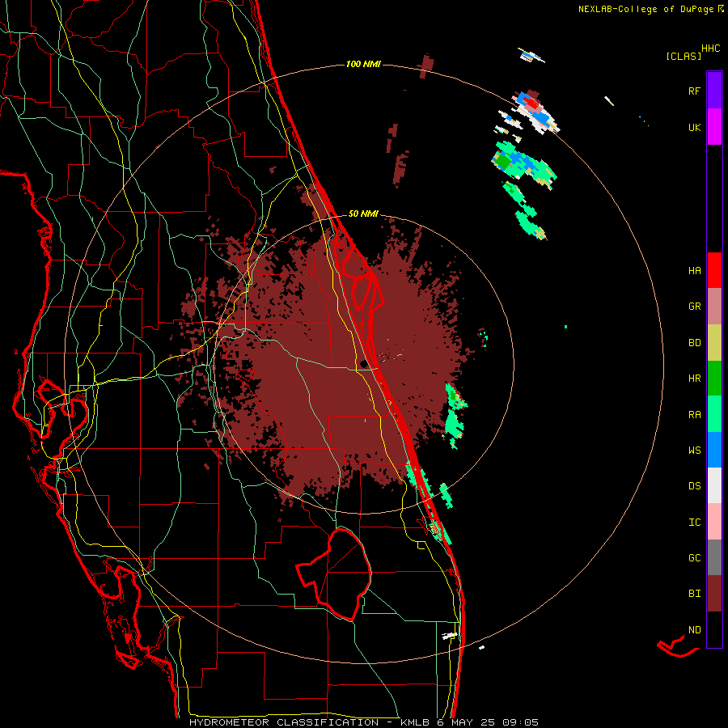Click the UK legend label
Screen dimensions: 728x728
(x=694, y=127)
